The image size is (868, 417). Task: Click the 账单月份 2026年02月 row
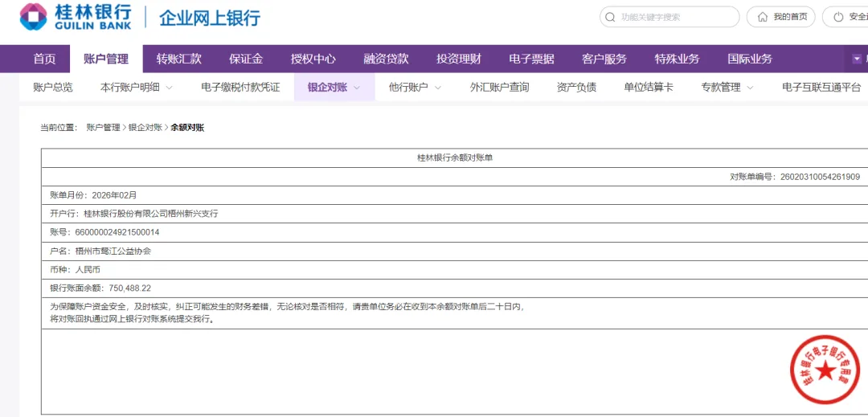(x=454, y=195)
